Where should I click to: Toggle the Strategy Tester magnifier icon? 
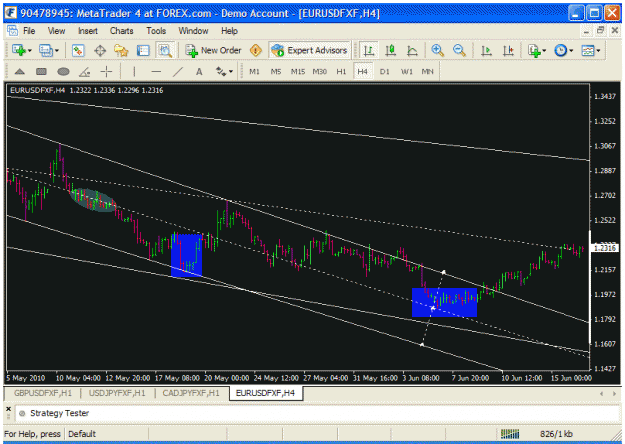[165, 51]
